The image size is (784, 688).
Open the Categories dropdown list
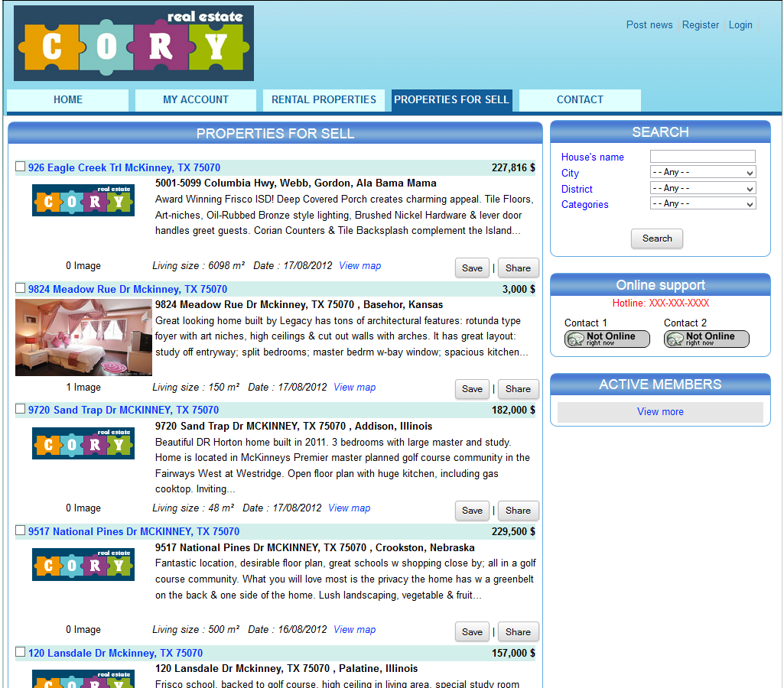pos(702,204)
